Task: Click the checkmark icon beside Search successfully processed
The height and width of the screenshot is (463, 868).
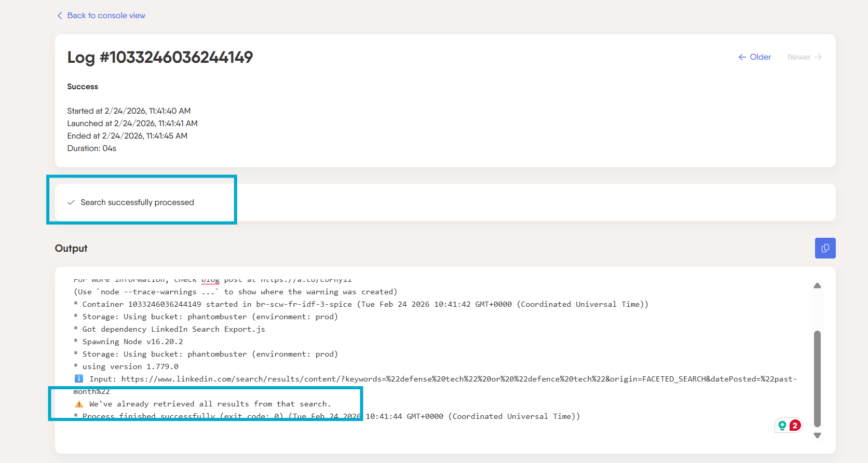Action: (71, 202)
